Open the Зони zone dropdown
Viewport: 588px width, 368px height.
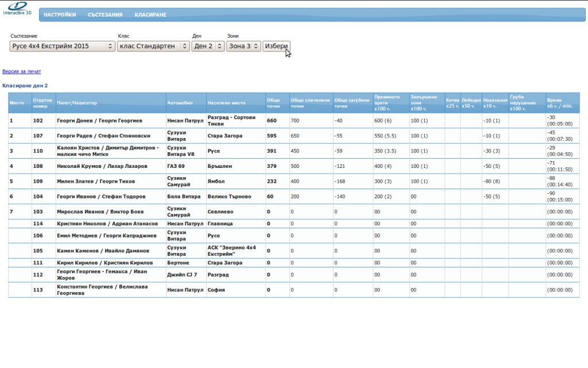[x=243, y=46]
